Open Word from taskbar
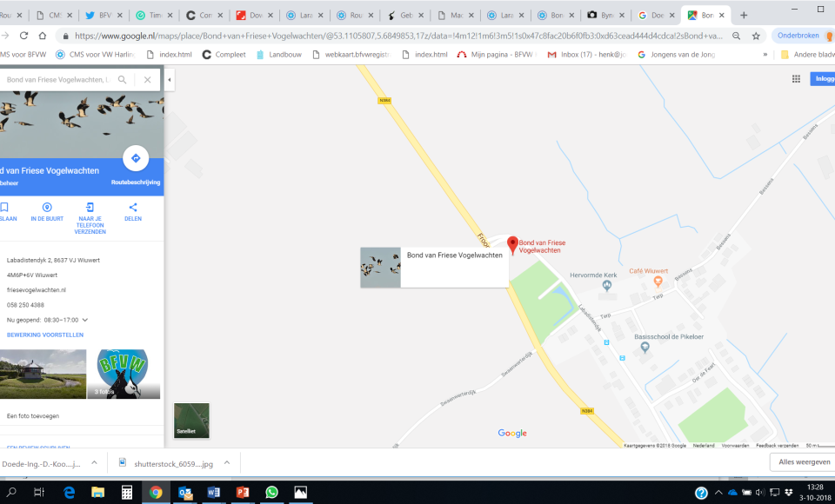This screenshot has height=504, width=835. pyautogui.click(x=214, y=493)
